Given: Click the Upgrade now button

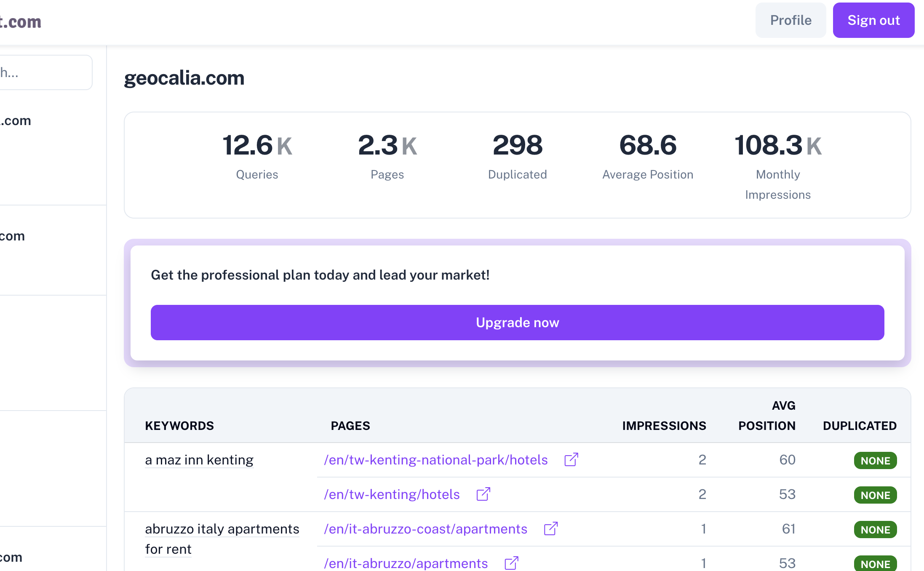Looking at the screenshot, I should point(517,323).
